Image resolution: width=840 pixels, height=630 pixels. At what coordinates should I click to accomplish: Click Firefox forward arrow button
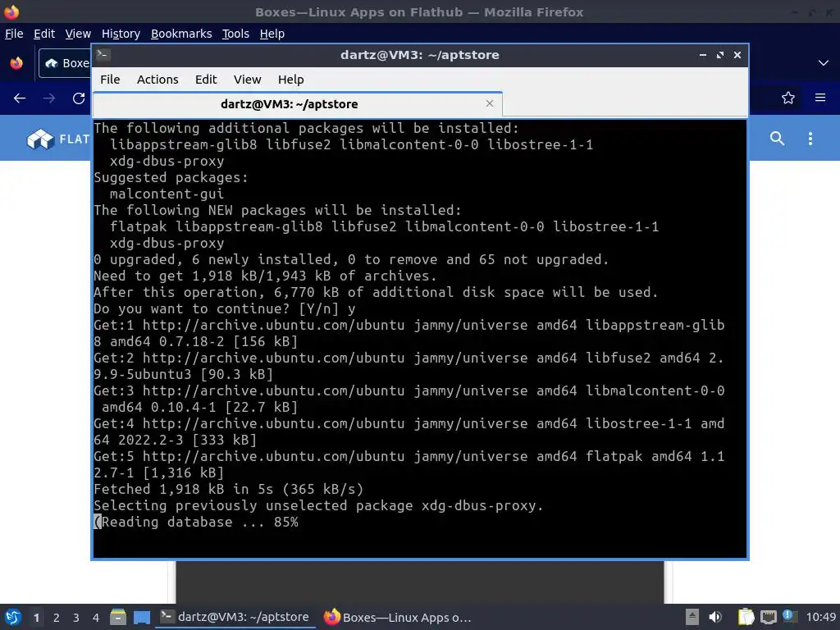coord(49,98)
